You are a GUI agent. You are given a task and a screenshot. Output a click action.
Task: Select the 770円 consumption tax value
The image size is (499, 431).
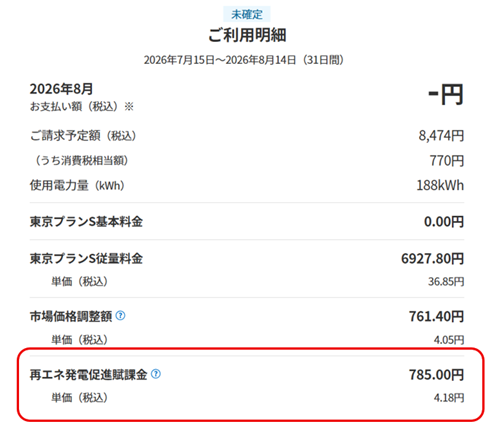(x=447, y=161)
